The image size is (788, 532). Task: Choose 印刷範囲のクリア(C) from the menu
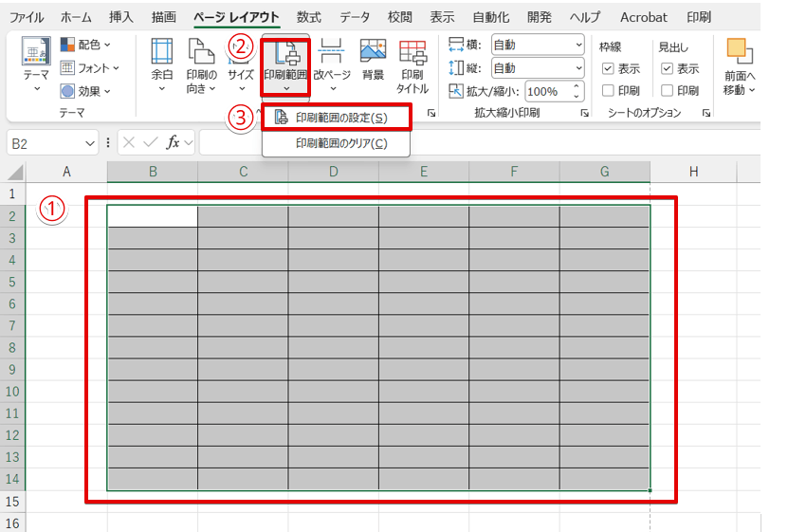pyautogui.click(x=337, y=144)
